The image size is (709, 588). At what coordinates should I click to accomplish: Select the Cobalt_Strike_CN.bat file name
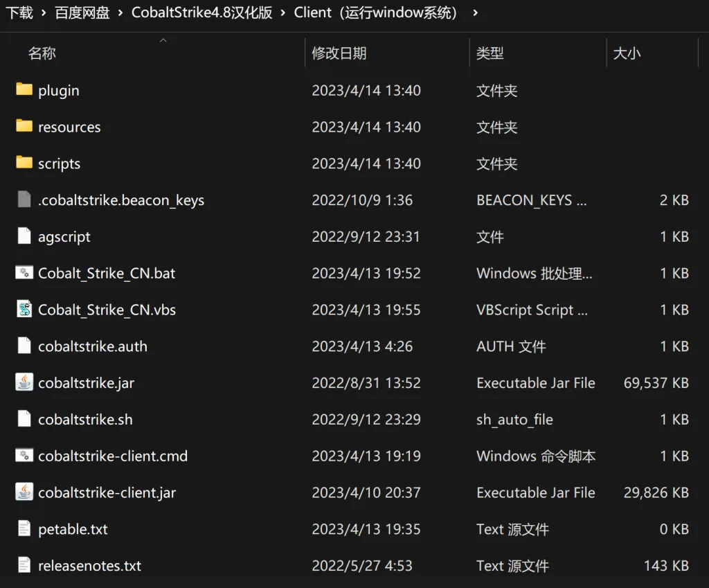tap(107, 273)
